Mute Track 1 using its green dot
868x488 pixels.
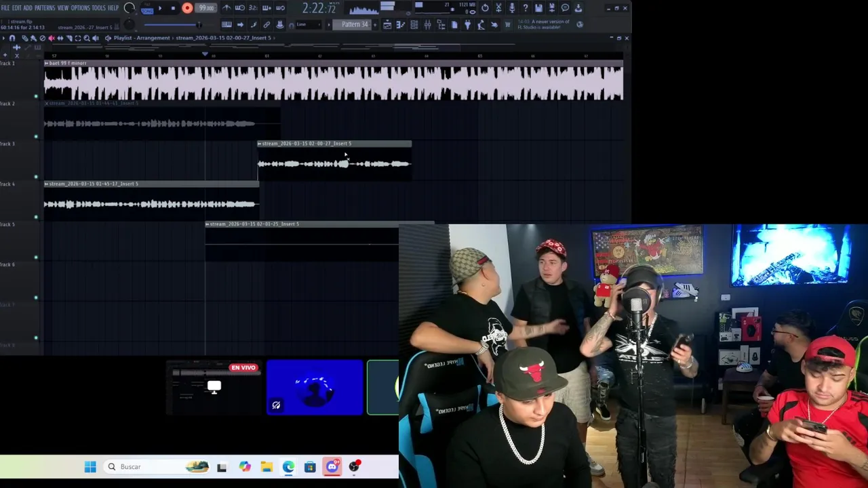pyautogui.click(x=36, y=96)
